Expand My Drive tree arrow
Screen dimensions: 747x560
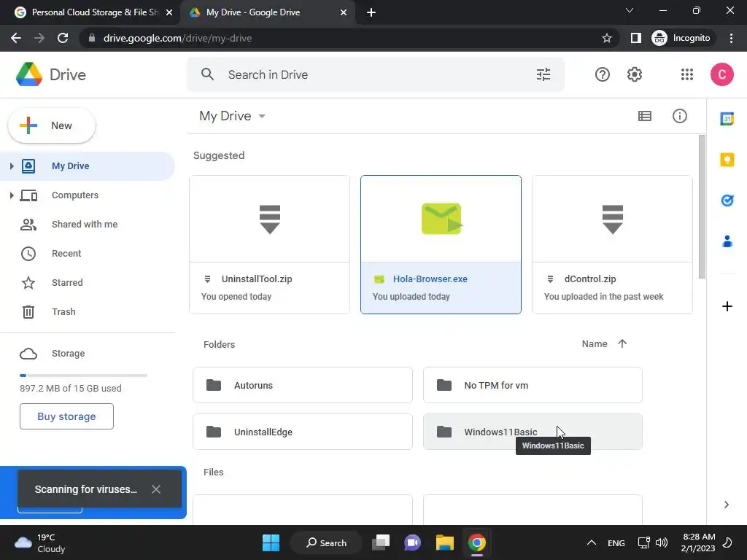pyautogui.click(x=12, y=166)
